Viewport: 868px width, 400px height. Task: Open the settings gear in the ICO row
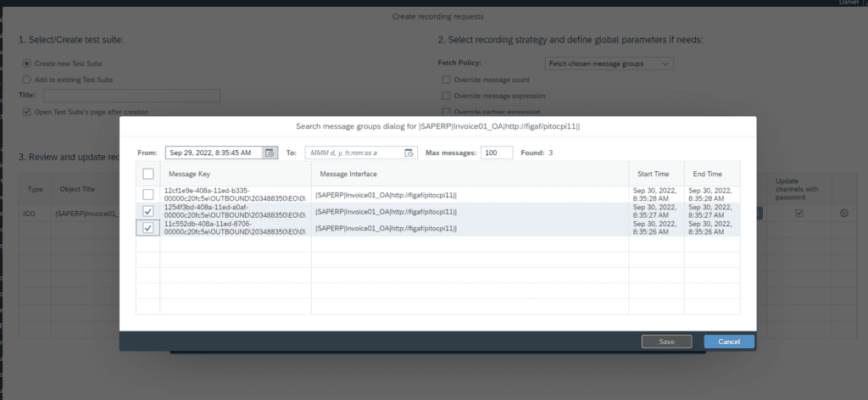coord(844,213)
